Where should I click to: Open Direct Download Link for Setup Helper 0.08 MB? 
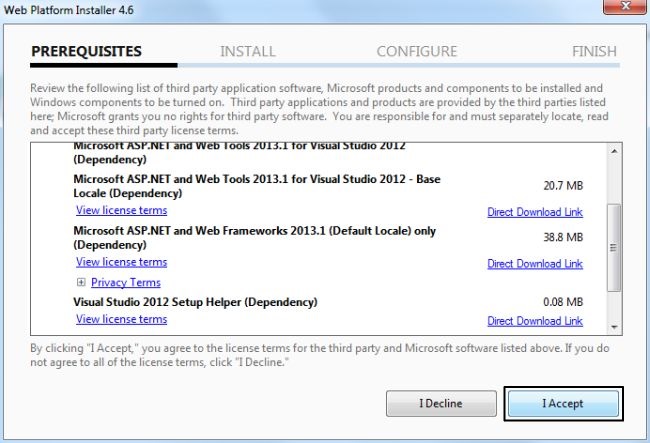[x=535, y=321]
